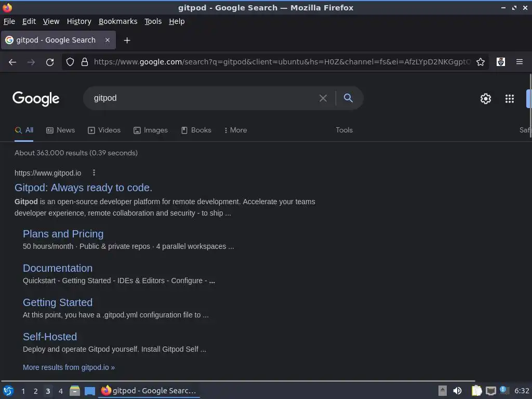
Task: Open the clipboard manager tray icon
Action: pos(476,391)
